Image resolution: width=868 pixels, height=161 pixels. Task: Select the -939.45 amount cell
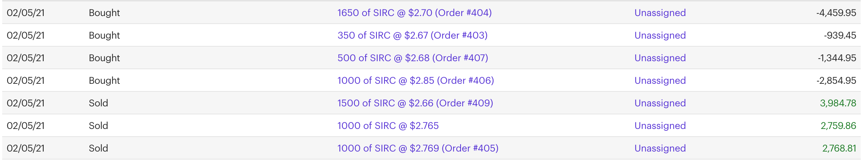click(x=840, y=35)
